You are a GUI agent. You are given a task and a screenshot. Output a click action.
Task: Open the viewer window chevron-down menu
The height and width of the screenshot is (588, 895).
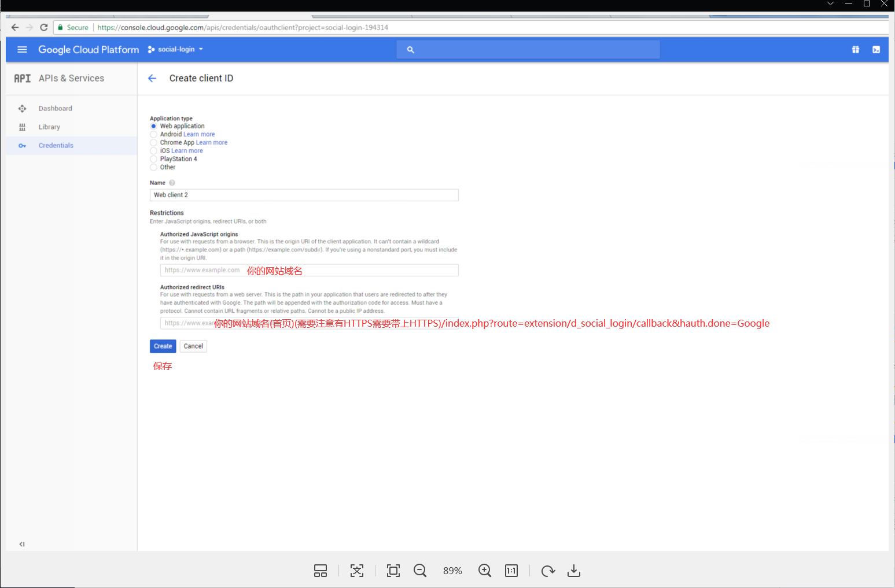click(830, 3)
